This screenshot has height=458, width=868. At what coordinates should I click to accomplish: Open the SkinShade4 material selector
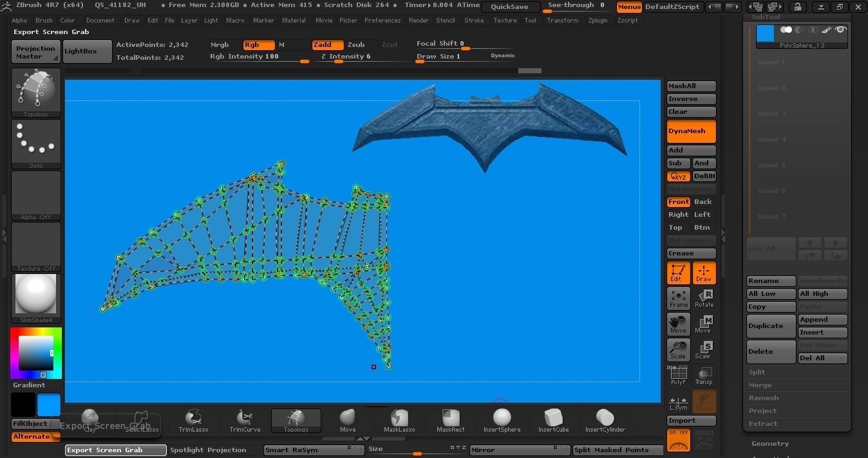click(36, 298)
